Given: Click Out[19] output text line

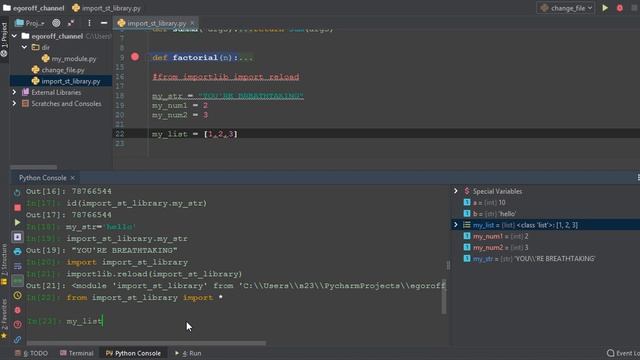Looking at the screenshot, I should 102,250.
